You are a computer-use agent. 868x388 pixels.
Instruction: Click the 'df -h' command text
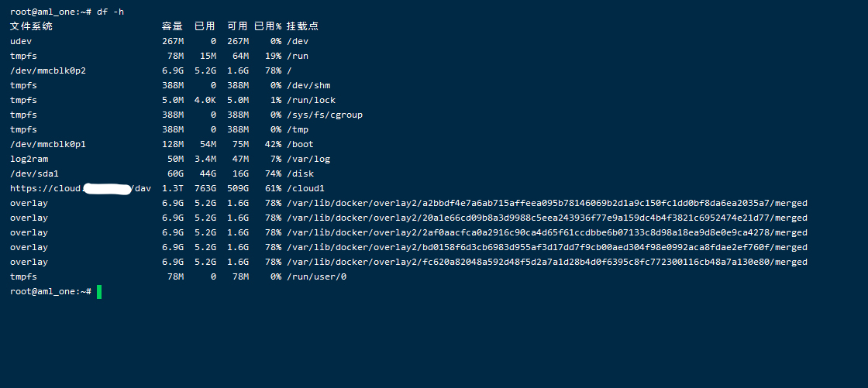tap(110, 12)
